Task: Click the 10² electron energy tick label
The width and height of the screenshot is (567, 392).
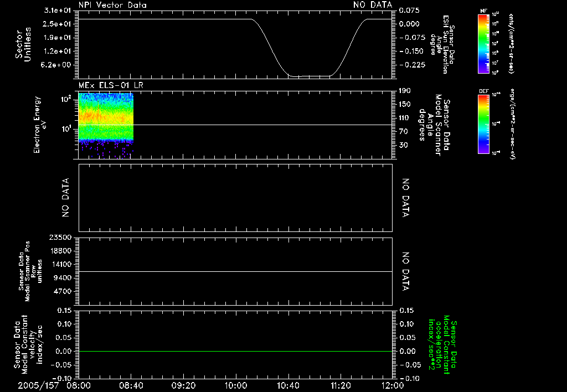Action: point(67,99)
